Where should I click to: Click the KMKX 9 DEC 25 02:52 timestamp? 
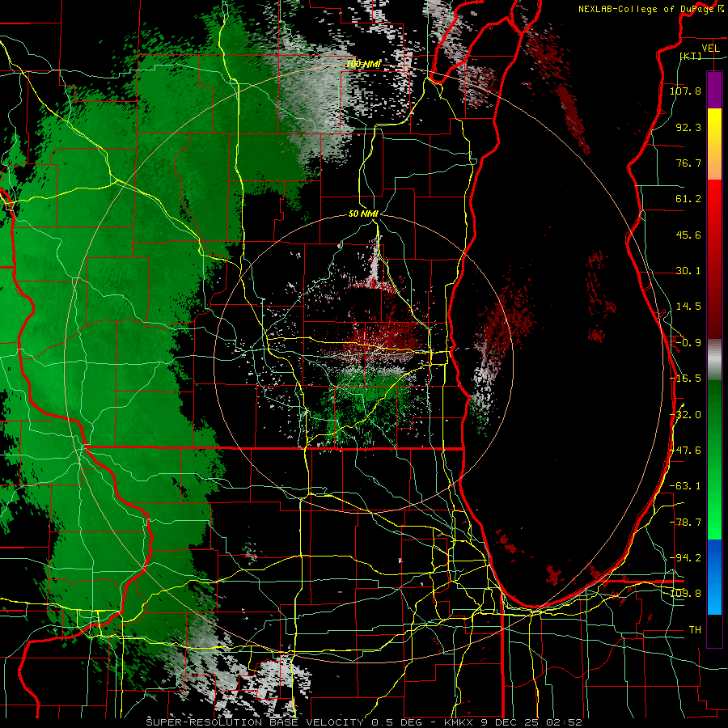coord(513,722)
